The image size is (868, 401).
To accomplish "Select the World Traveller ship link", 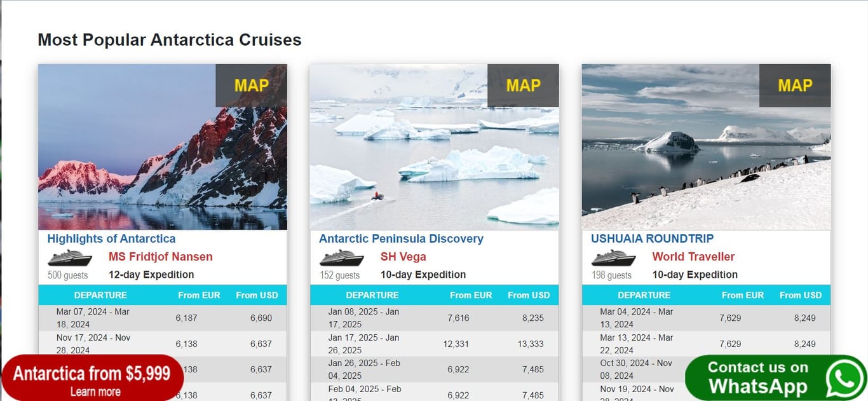I will [693, 257].
